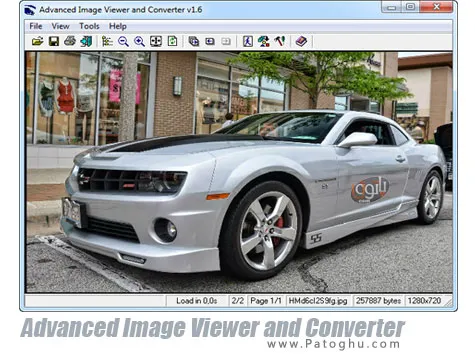Open the Tools menu
This screenshot has height=360, width=475.
(x=89, y=26)
